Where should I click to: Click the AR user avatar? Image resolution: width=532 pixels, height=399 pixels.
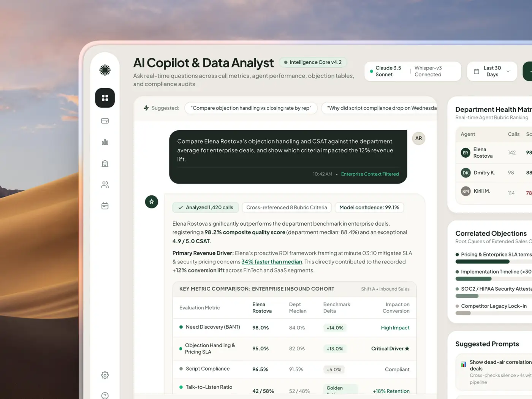(418, 138)
